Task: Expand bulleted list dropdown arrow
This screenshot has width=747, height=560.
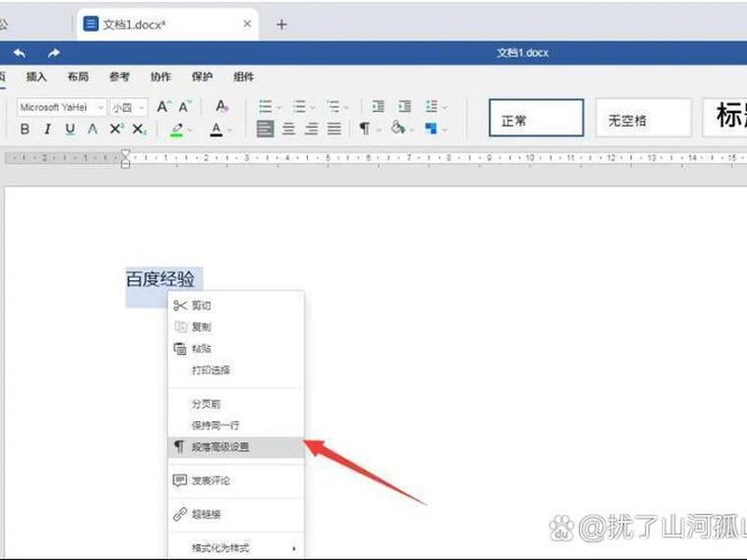Action: 279,108
